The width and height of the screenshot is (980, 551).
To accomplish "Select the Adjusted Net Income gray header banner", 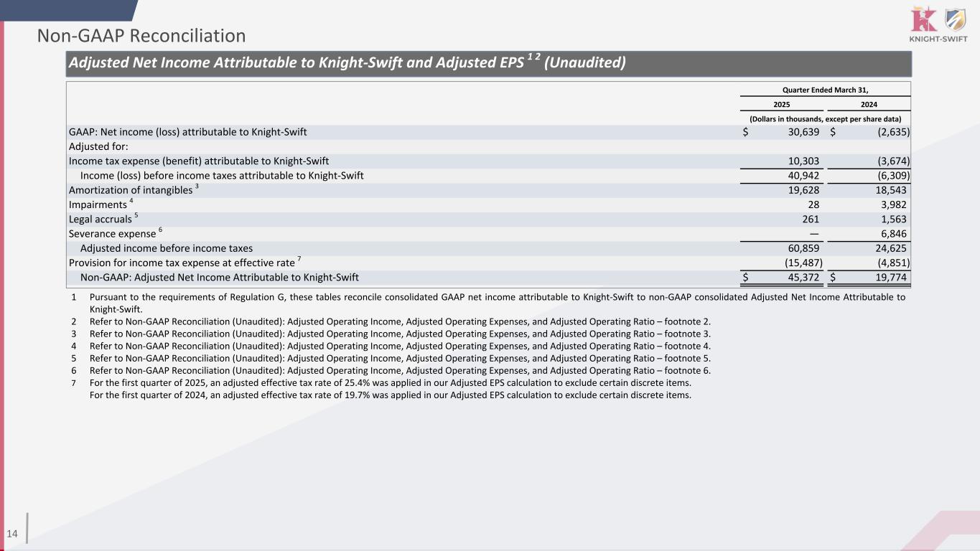I will tap(488, 64).
